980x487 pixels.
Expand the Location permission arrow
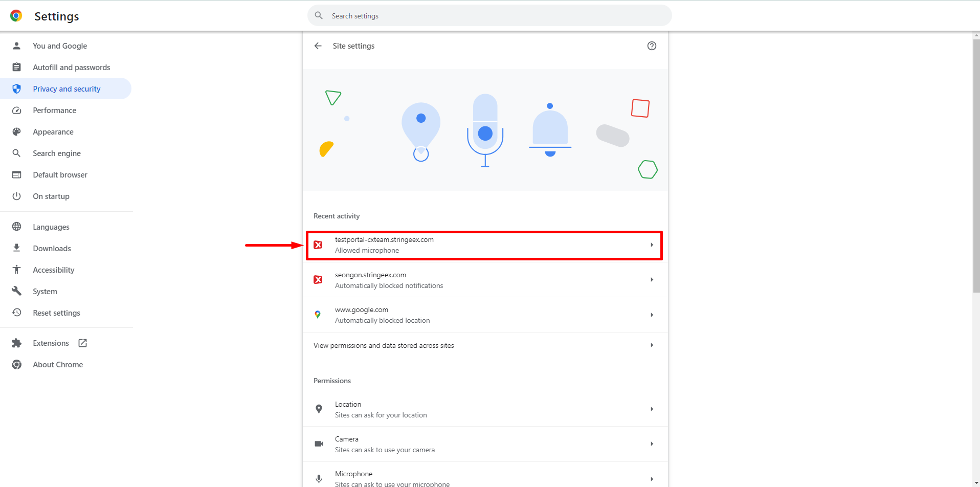(x=652, y=409)
